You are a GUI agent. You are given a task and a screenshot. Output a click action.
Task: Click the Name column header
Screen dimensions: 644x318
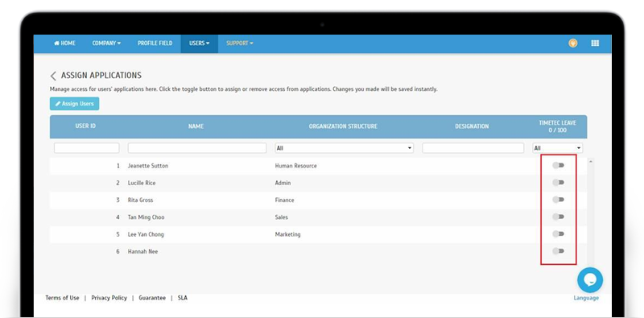coord(196,126)
